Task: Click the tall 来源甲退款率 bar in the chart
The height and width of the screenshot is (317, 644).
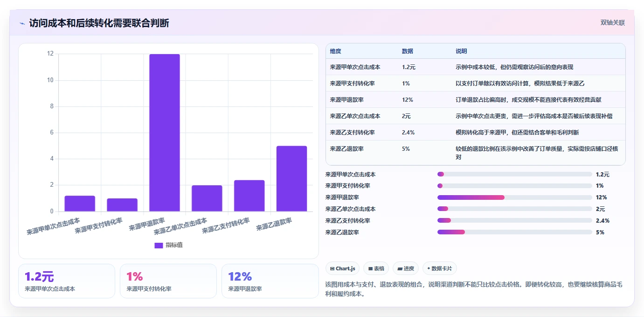Action: 164,133
